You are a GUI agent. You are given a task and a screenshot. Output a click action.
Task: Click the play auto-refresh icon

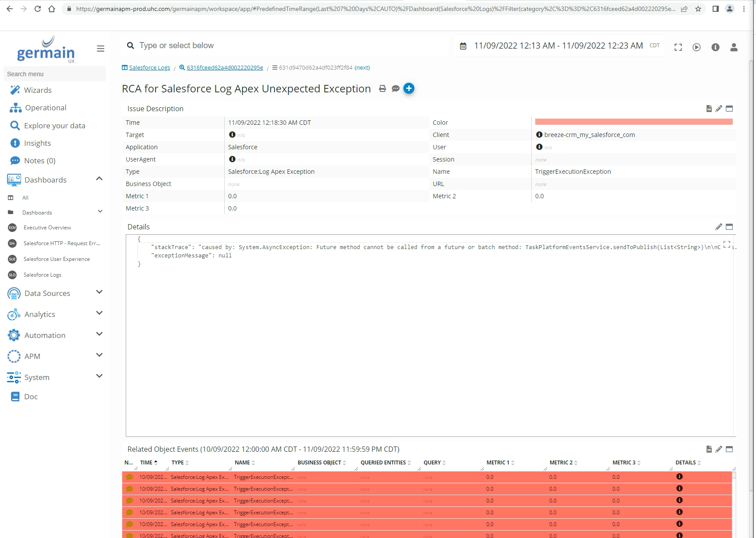696,47
